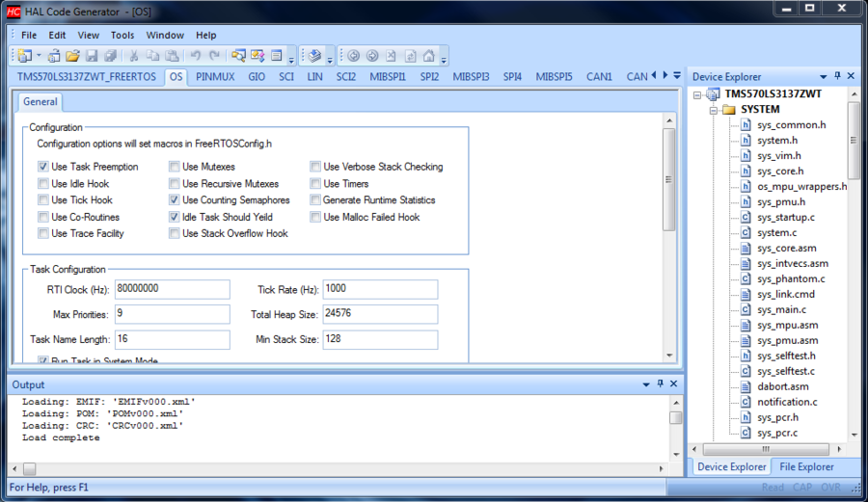The height and width of the screenshot is (502, 868).
Task: Open the sys_main.c file icon
Action: [746, 309]
